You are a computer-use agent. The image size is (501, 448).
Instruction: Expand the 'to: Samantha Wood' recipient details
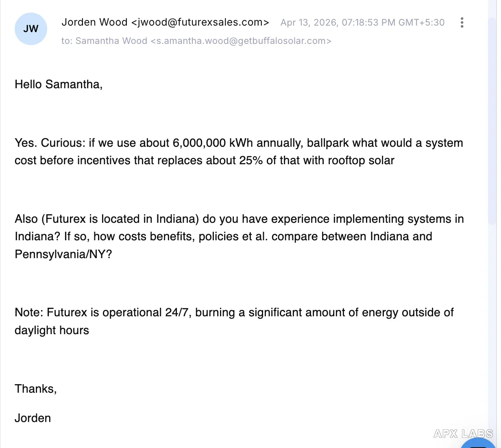[x=196, y=41]
